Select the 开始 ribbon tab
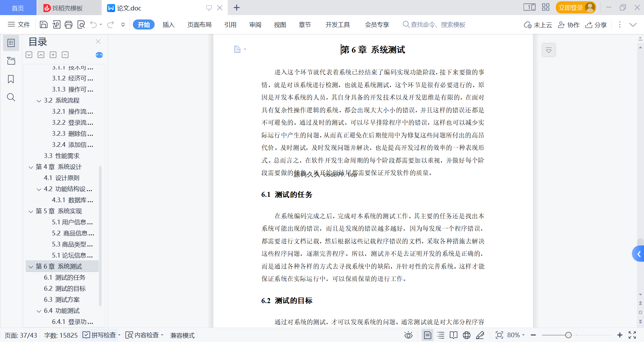Image resolution: width=644 pixels, height=342 pixels. (x=144, y=24)
